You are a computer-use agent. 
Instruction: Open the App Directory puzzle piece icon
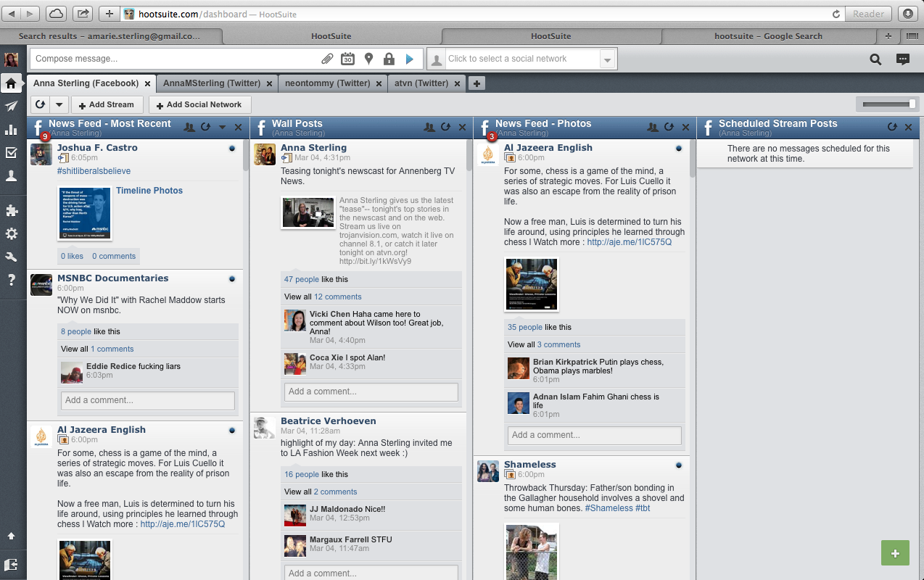11,211
